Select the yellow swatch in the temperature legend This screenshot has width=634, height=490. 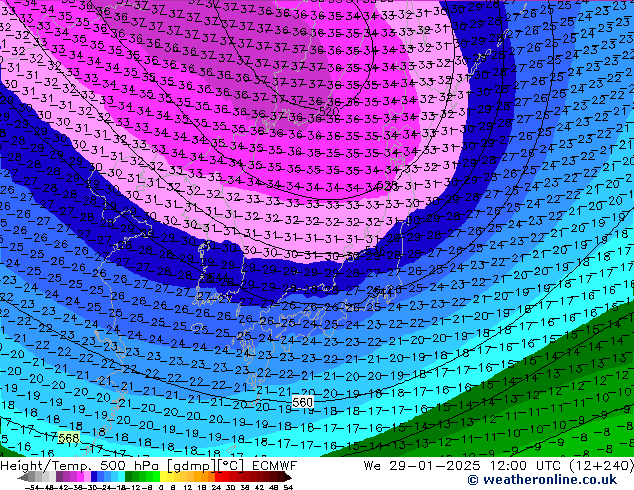pyautogui.click(x=163, y=476)
